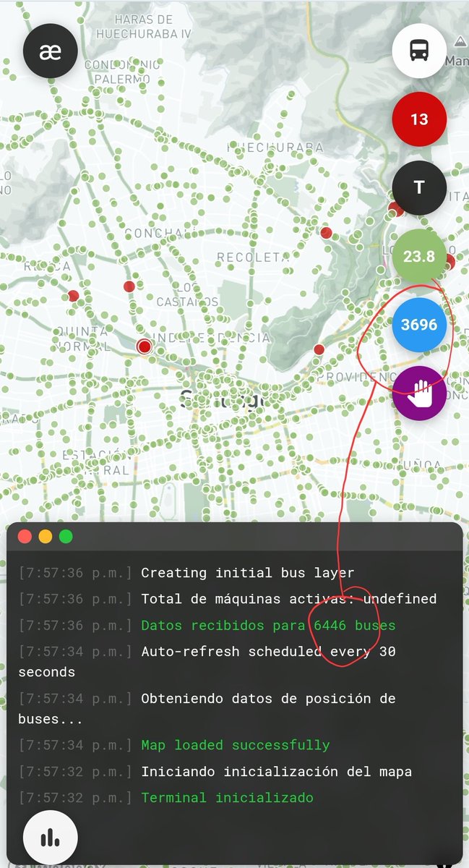Click the blue 3696 bus count button

coord(419,325)
